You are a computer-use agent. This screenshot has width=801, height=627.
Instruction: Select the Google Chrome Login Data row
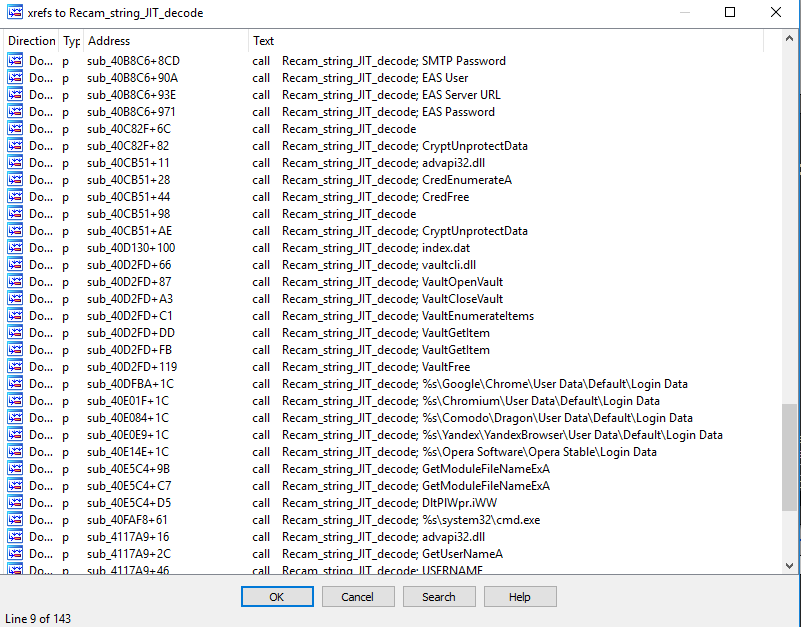click(393, 383)
